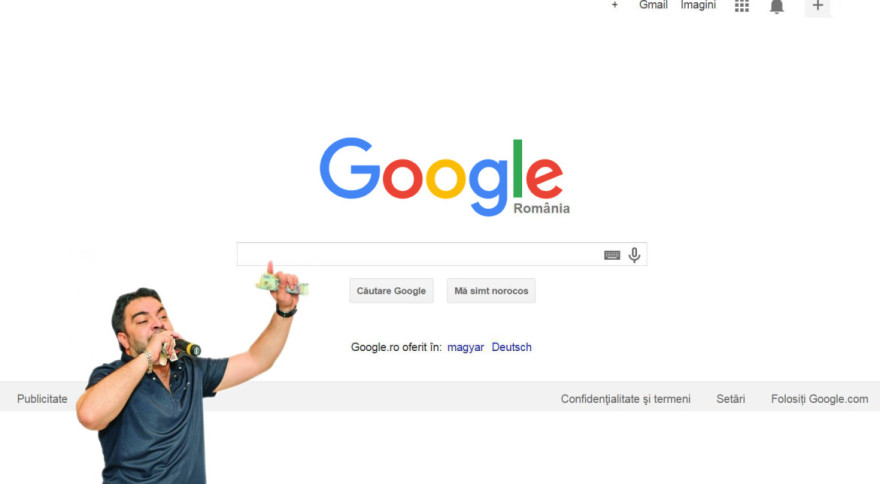Open the Publicitate footer link
This screenshot has width=880, height=484.
[x=42, y=399]
